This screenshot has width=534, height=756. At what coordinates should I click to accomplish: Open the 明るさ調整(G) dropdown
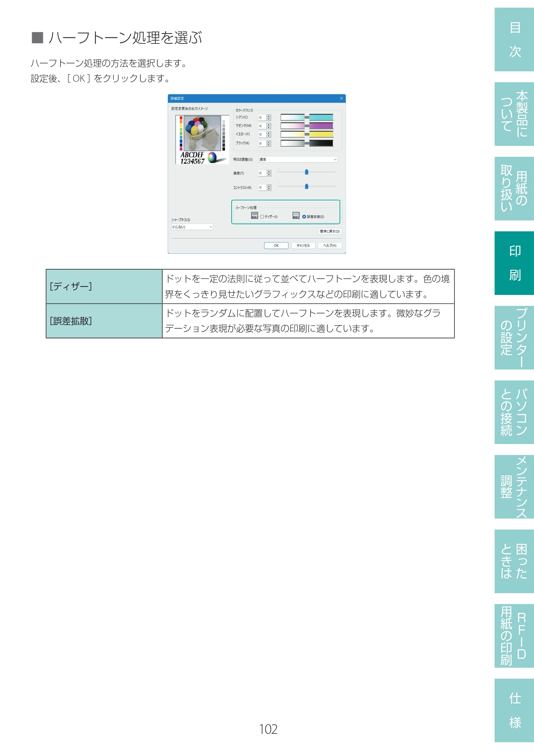(298, 159)
